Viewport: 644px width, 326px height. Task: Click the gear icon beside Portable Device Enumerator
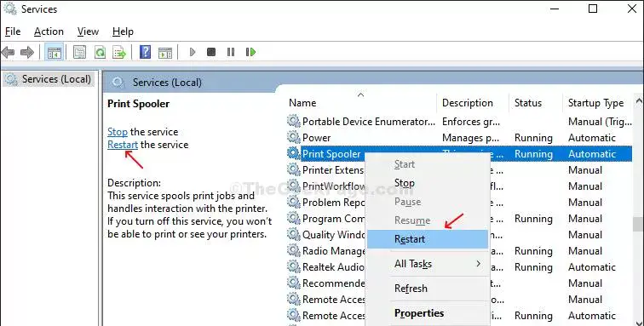293,121
